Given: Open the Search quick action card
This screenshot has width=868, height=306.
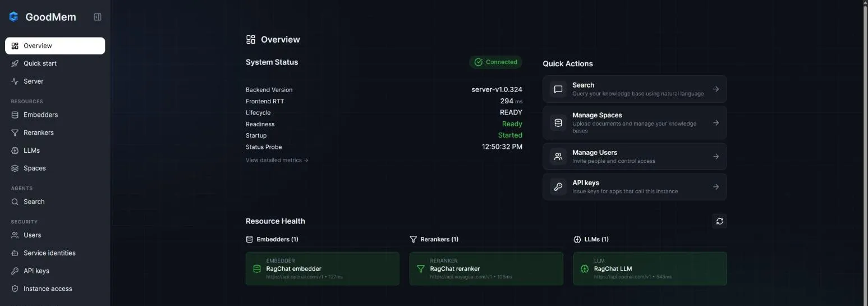Looking at the screenshot, I should 635,89.
